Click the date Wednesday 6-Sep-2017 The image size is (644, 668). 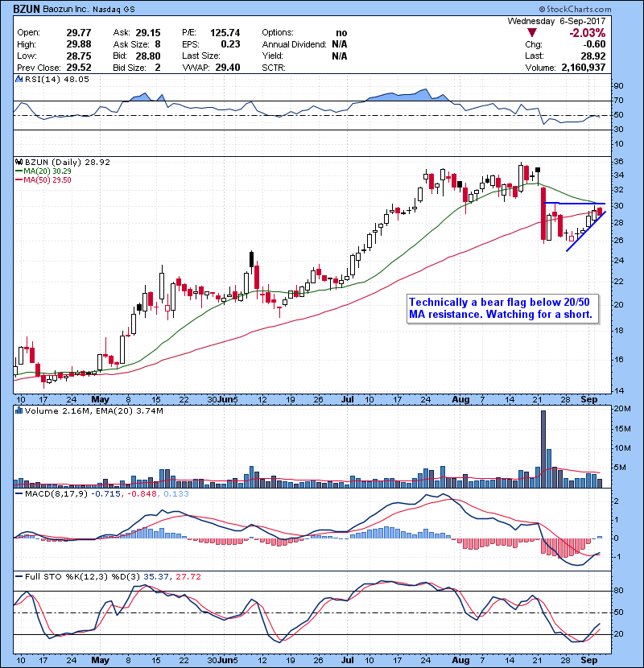point(556,21)
